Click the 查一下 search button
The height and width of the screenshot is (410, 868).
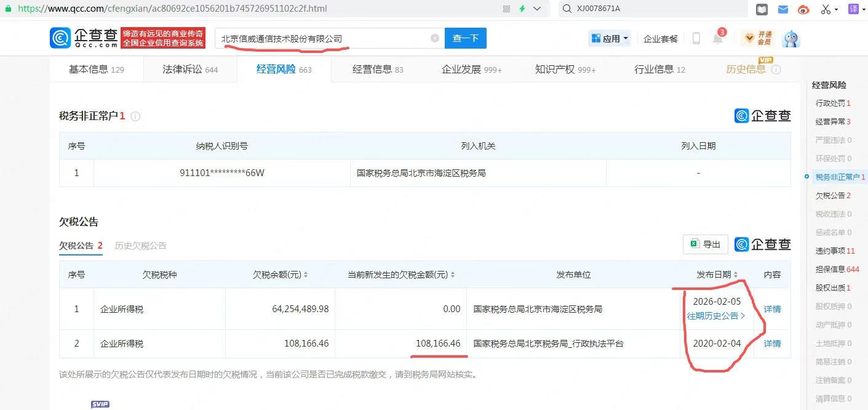point(466,38)
